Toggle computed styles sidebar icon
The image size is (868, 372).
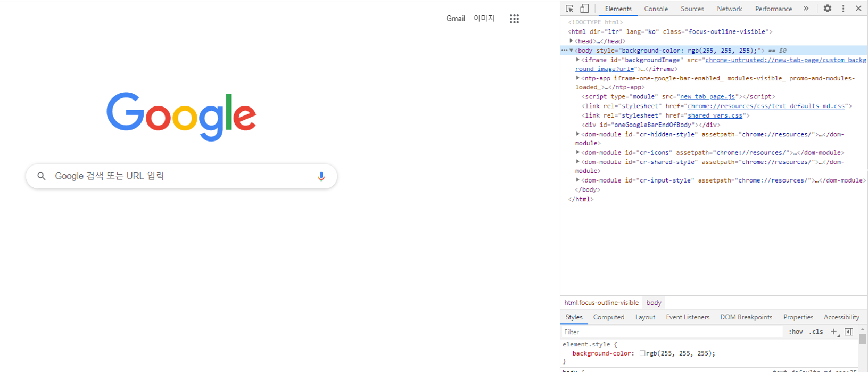click(x=849, y=332)
